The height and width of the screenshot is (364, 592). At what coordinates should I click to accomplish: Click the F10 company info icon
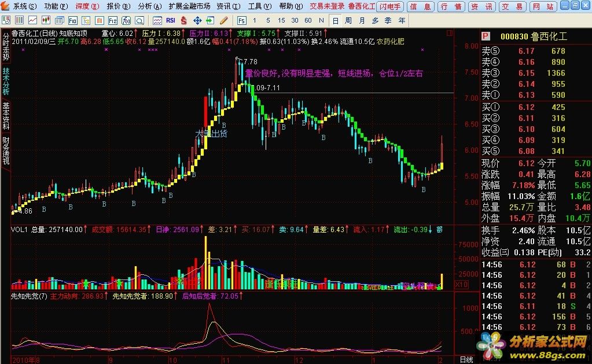pyautogui.click(x=72, y=20)
